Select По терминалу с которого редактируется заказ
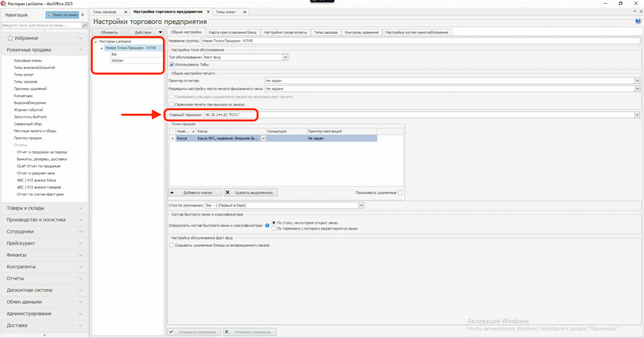 coord(274,229)
